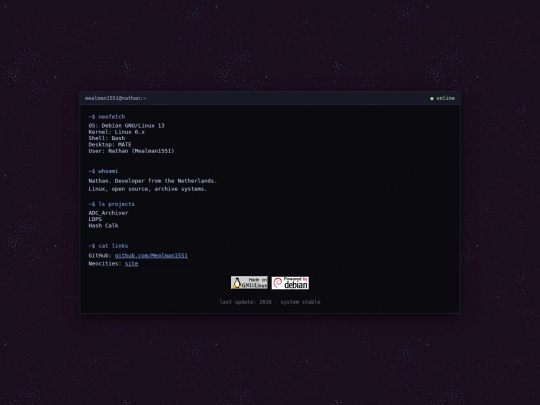Image resolution: width=540 pixels, height=405 pixels.
Task: Click the last update system stable footer
Action: pos(270,302)
